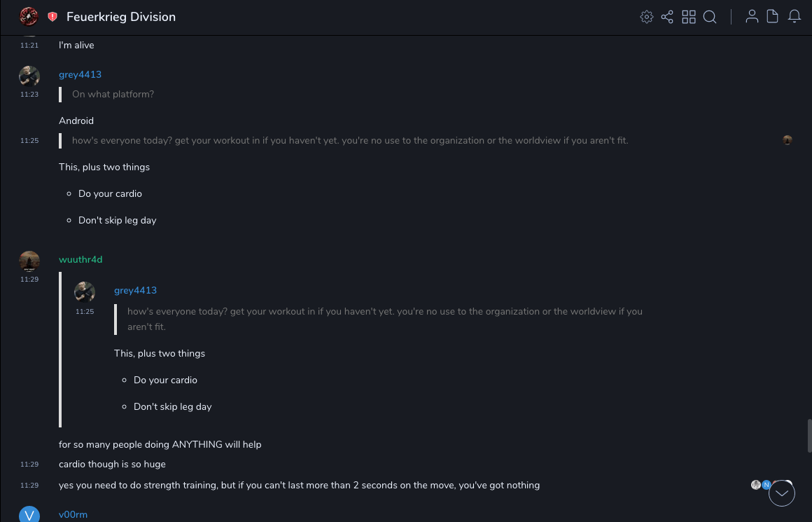Viewport: 812px width, 522px height.
Task: Click the red shield encryption icon
Action: click(x=52, y=17)
